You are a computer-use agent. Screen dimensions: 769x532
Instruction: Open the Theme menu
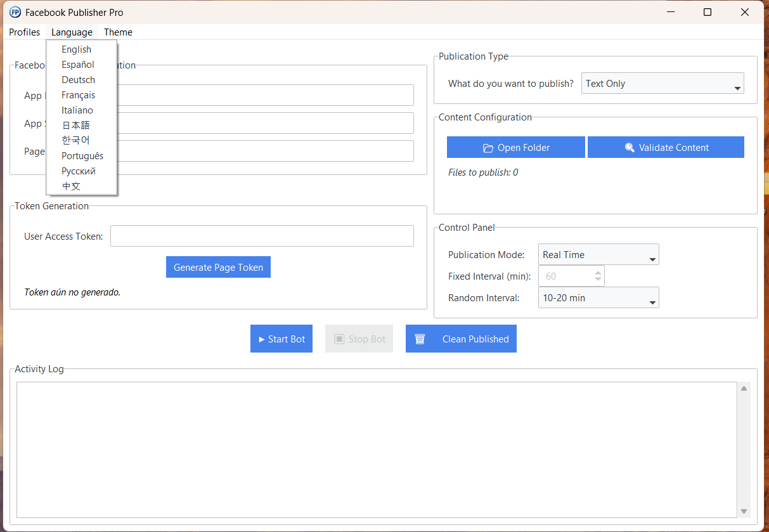click(118, 32)
